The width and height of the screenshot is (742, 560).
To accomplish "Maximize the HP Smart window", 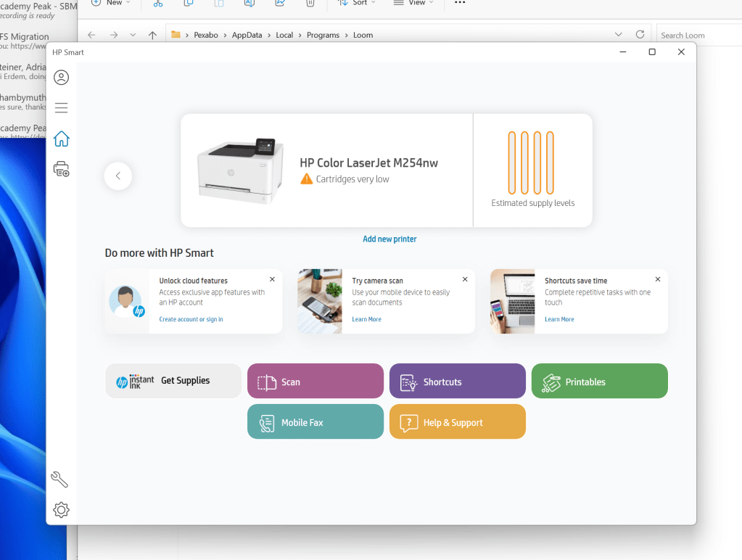I will click(x=652, y=52).
